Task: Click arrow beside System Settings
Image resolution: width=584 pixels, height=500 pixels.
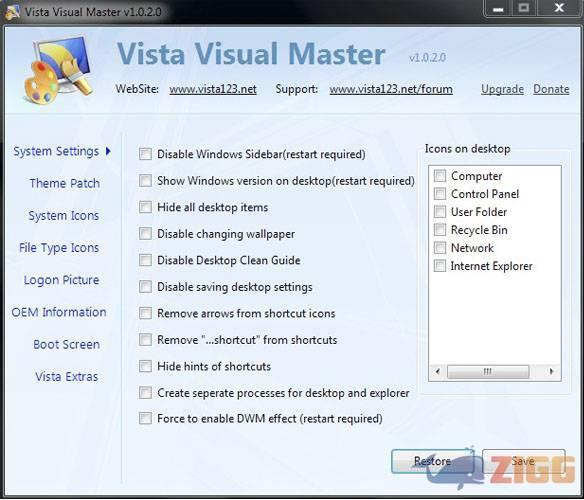Action: pyautogui.click(x=108, y=151)
